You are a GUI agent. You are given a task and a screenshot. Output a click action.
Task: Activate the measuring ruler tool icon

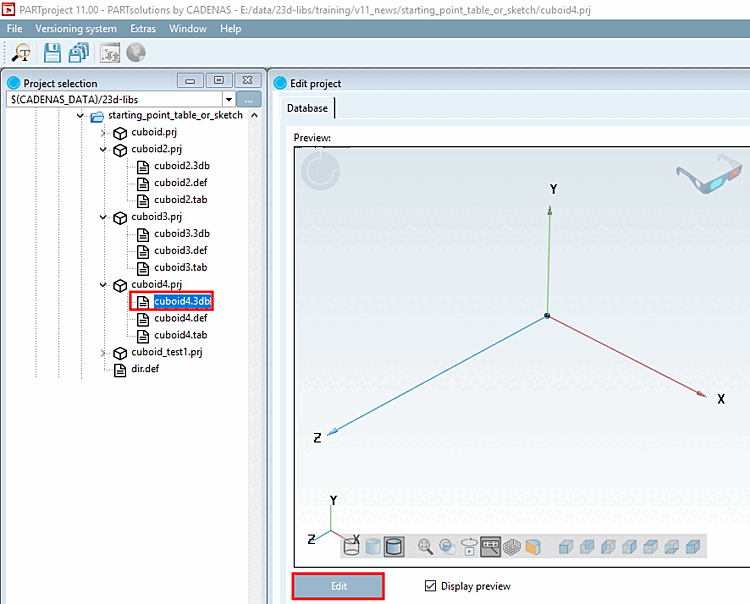pos(491,547)
